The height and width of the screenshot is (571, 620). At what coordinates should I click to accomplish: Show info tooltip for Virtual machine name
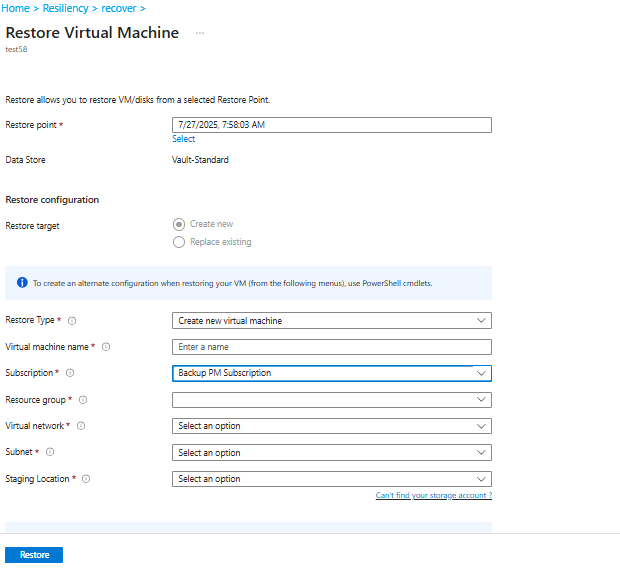click(x=106, y=347)
